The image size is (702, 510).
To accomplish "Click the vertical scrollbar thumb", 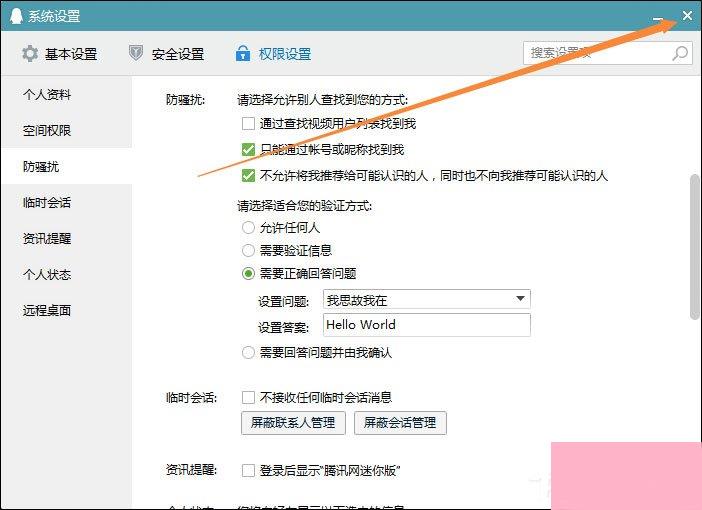I will pos(694,247).
